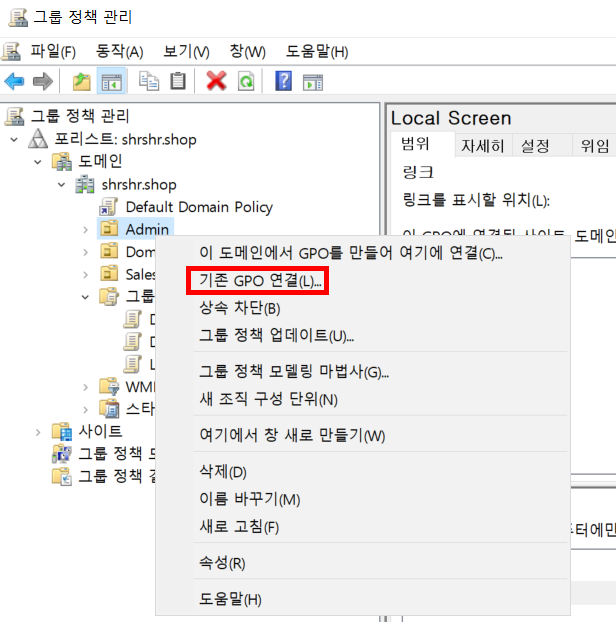
Task: Open the 보기(V) menu
Action: point(186,52)
